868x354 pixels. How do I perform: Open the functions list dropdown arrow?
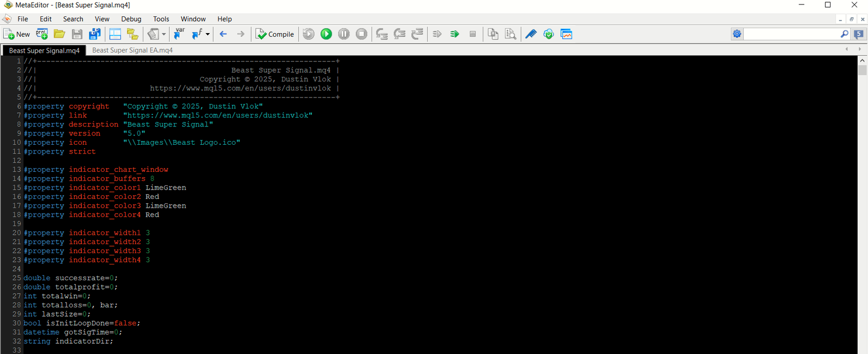[x=207, y=34]
